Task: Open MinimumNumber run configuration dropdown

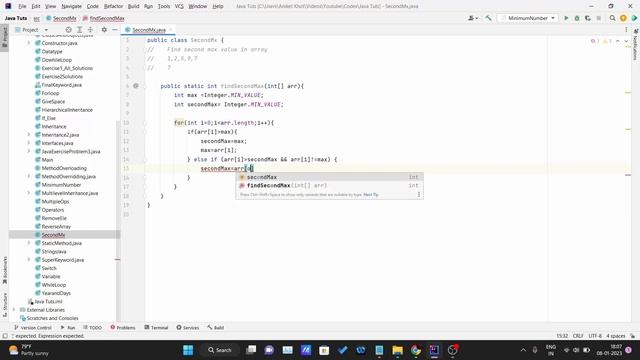Action: (x=528, y=18)
